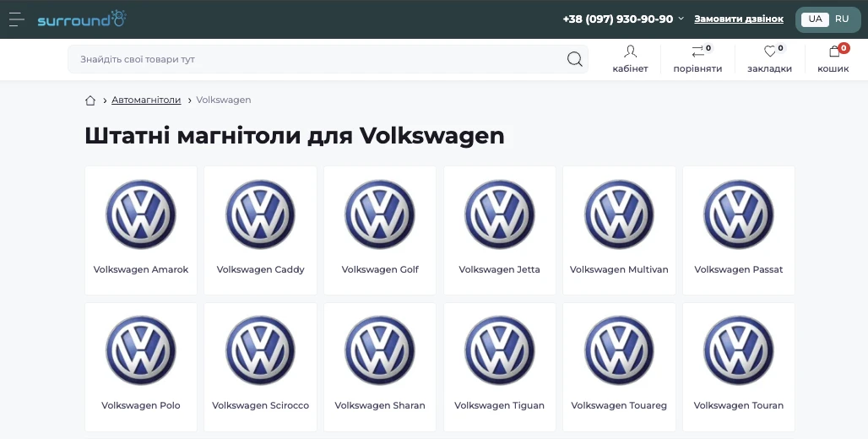The image size is (868, 439).
Task: Expand the phone number dropdown arrow
Action: tap(681, 19)
